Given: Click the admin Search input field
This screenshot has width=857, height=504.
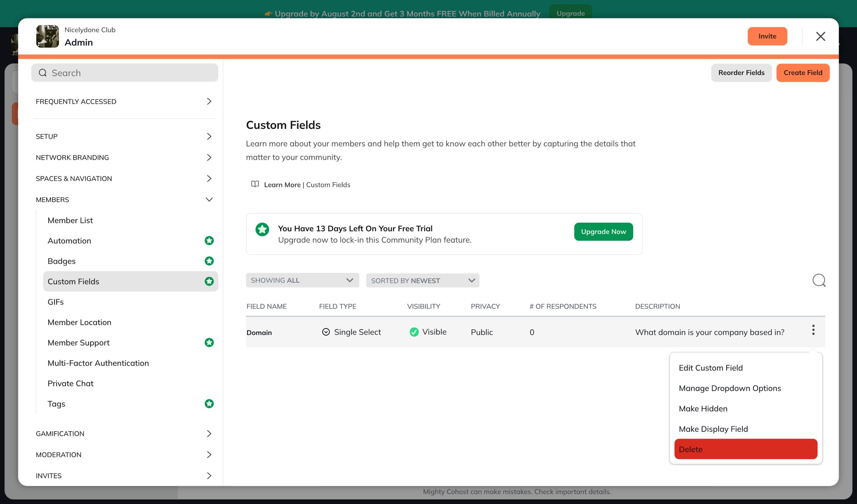Looking at the screenshot, I should [125, 73].
